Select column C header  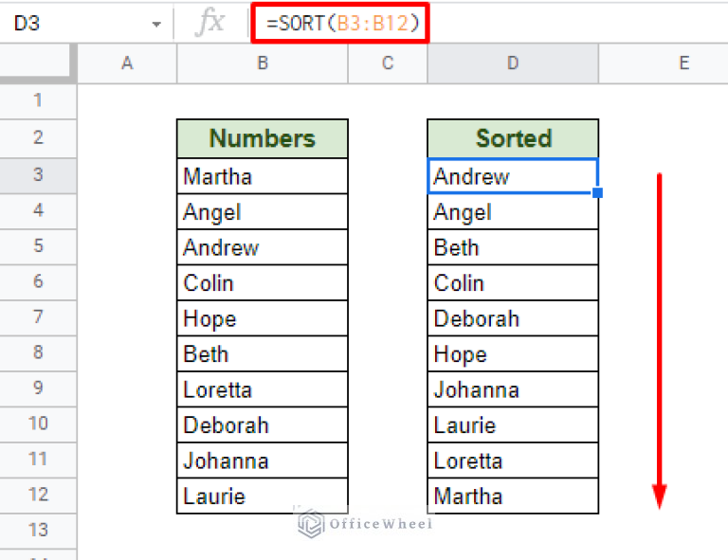(387, 63)
